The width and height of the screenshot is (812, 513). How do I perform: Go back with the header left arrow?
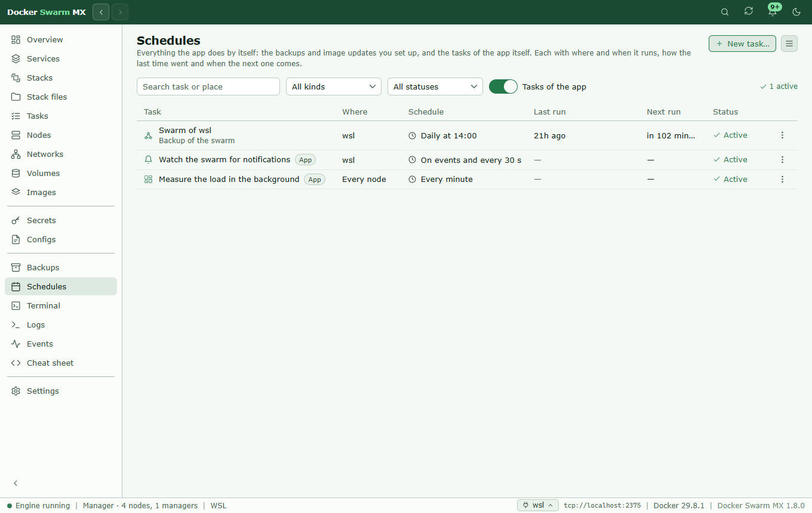pos(101,12)
